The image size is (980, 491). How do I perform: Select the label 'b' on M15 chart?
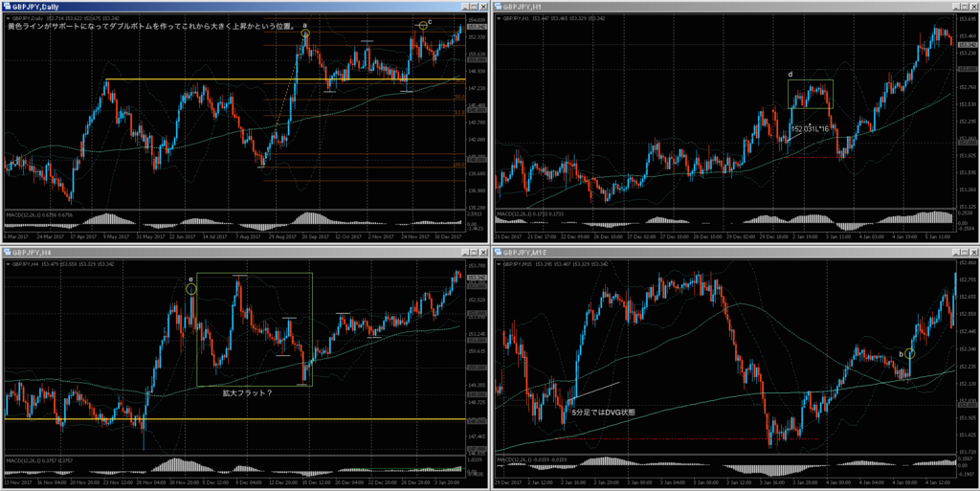pos(901,354)
